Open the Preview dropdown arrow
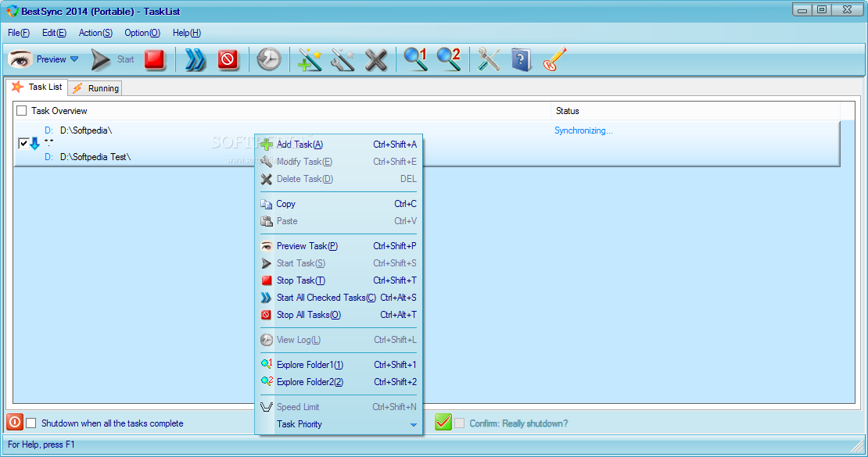 tap(74, 59)
